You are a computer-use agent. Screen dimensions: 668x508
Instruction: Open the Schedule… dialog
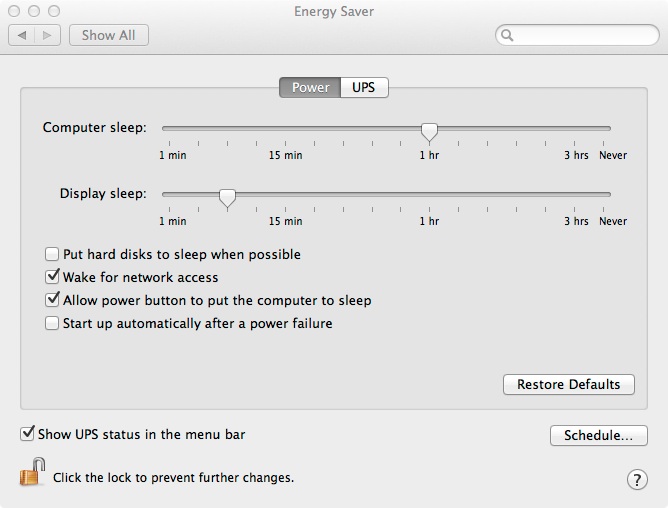click(x=599, y=436)
